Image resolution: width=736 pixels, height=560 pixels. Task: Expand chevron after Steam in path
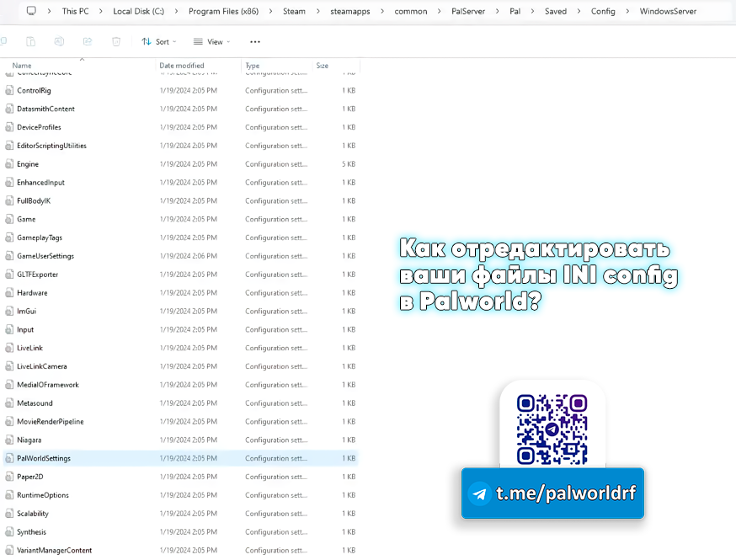pos(317,11)
